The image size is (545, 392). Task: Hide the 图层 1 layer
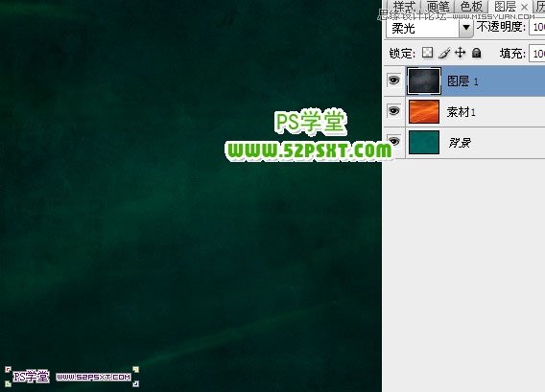[393, 81]
